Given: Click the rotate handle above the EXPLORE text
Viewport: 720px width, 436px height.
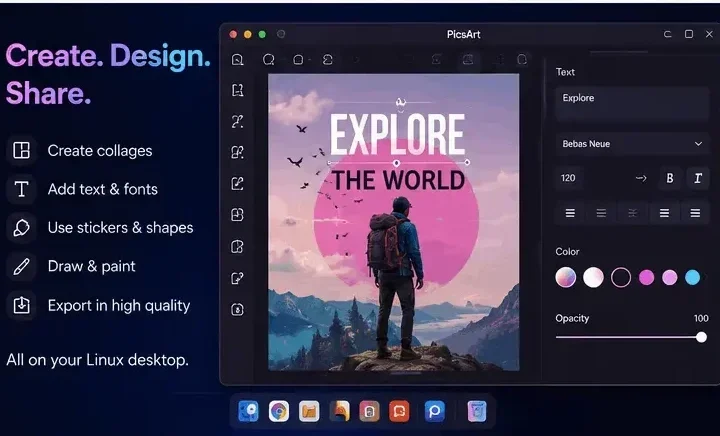Looking at the screenshot, I should 401,102.
